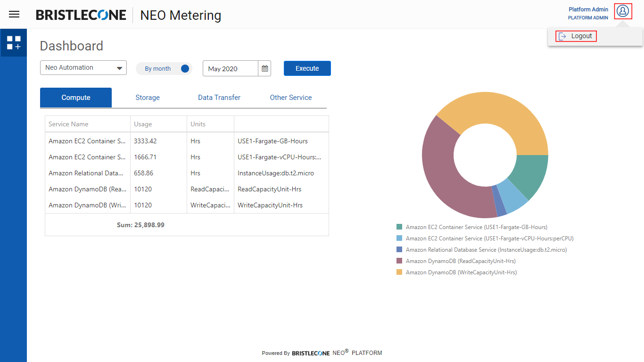
Task: Click the logout arrow icon
Action: pos(562,36)
